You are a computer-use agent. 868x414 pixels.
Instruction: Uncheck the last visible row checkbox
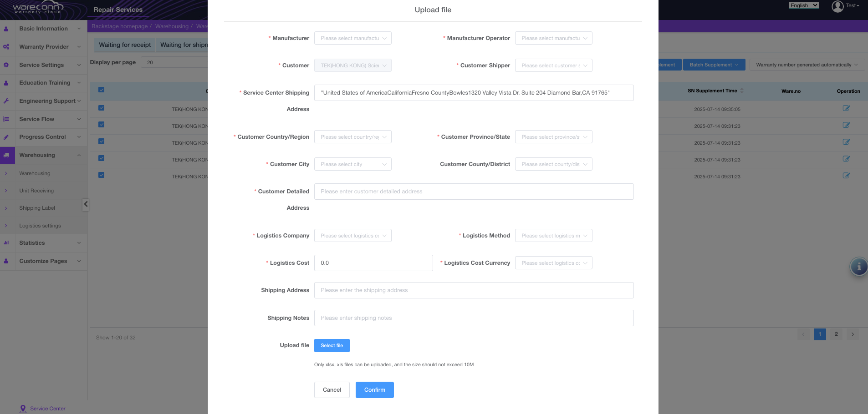[102, 175]
